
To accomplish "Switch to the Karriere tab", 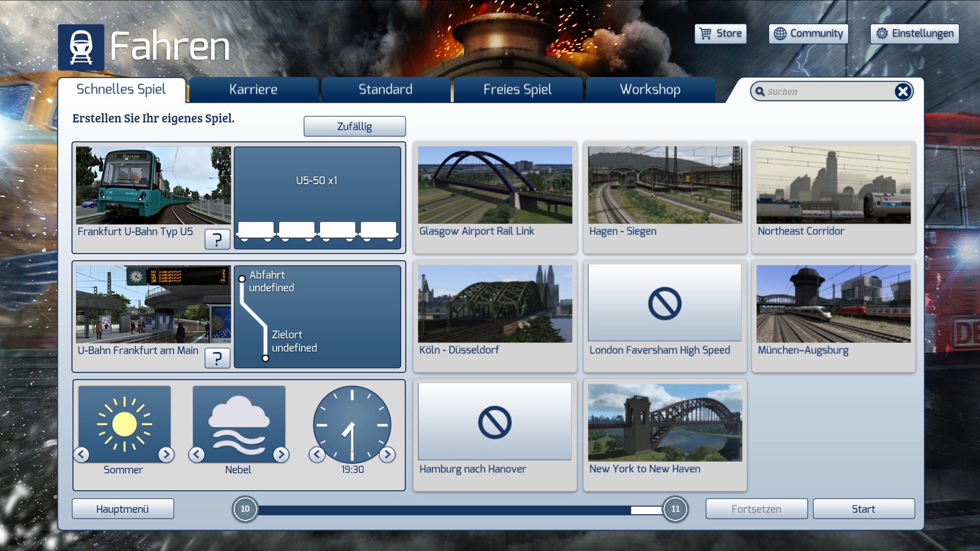I will tap(253, 90).
